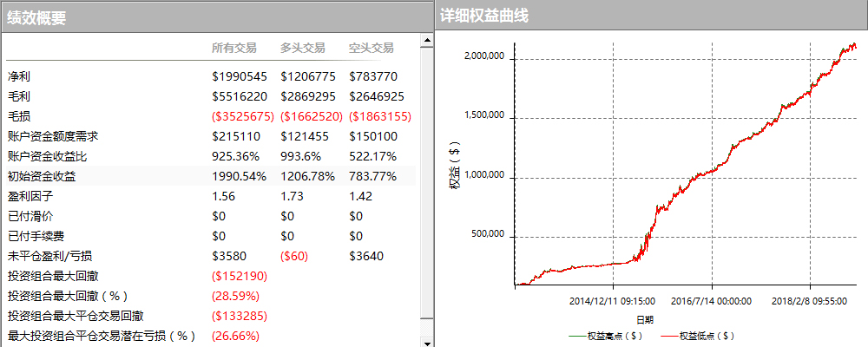Viewport: 868px width, 347px height.
Task: Click the 权益高点 legend entry
Action: pyautogui.click(x=607, y=335)
